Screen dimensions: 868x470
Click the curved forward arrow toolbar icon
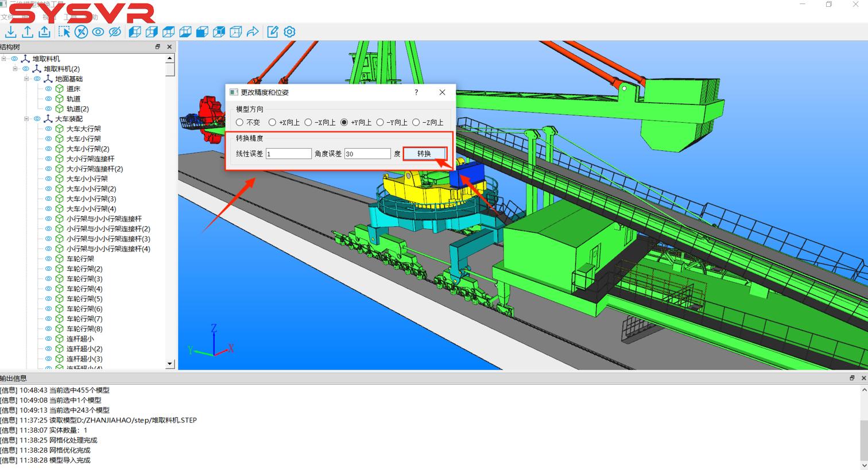(x=253, y=32)
